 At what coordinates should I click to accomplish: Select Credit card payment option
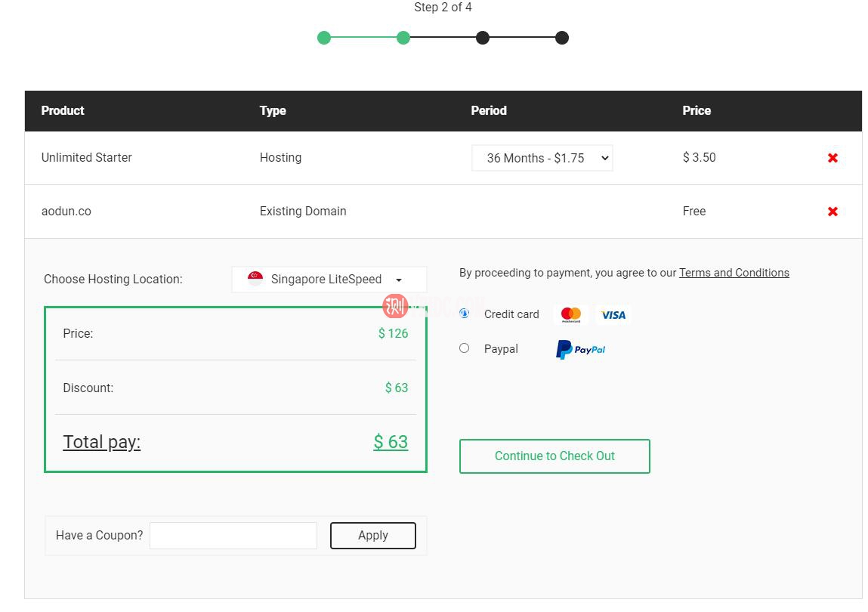pyautogui.click(x=465, y=314)
